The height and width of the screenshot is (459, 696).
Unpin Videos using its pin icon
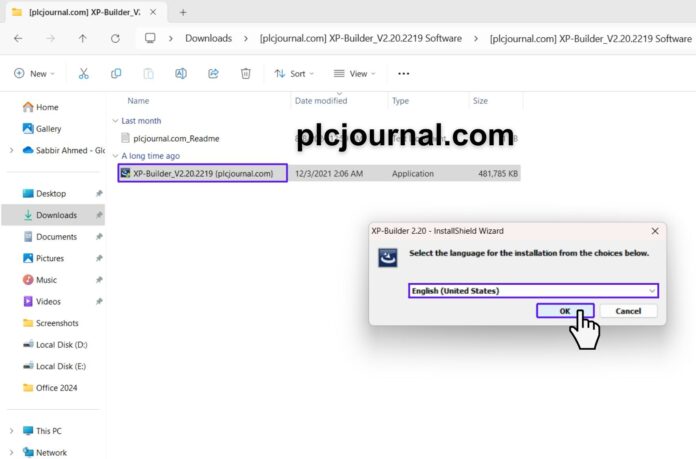(x=99, y=301)
